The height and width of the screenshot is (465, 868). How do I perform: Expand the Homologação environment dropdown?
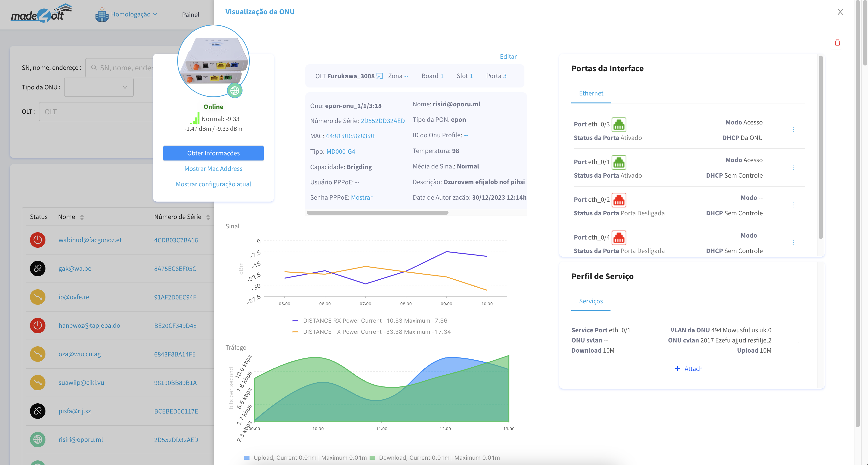click(x=132, y=14)
